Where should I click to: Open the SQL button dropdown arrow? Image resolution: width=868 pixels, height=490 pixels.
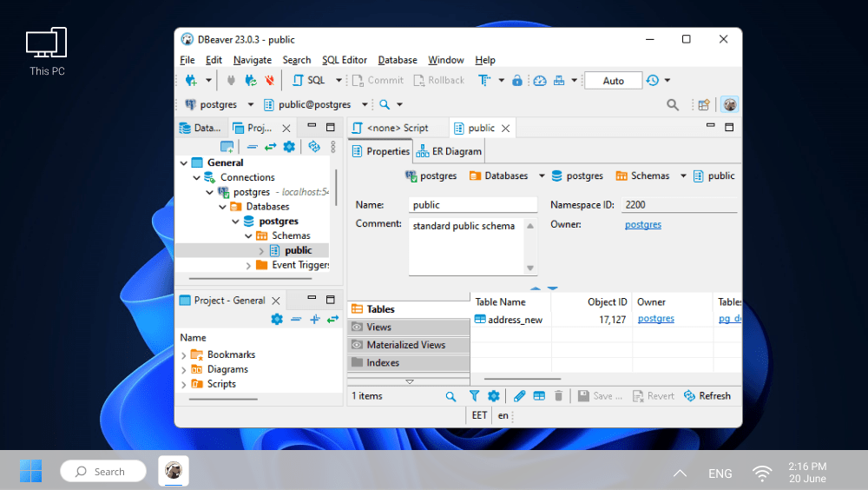[x=339, y=81]
